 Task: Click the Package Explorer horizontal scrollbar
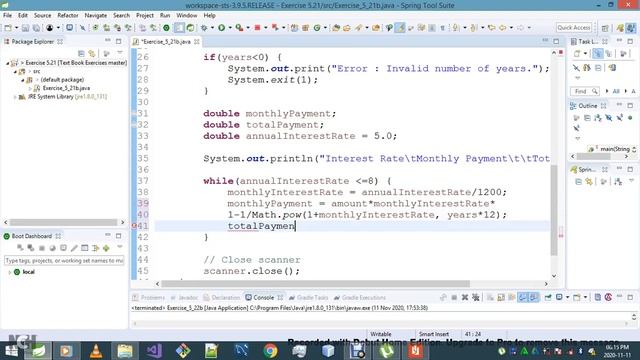63,222
